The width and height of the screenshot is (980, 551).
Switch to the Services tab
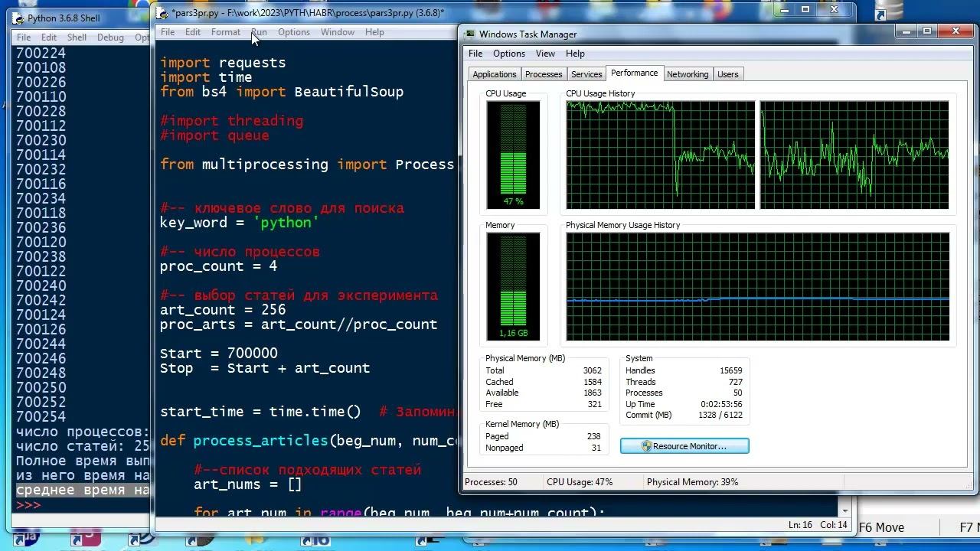[586, 74]
